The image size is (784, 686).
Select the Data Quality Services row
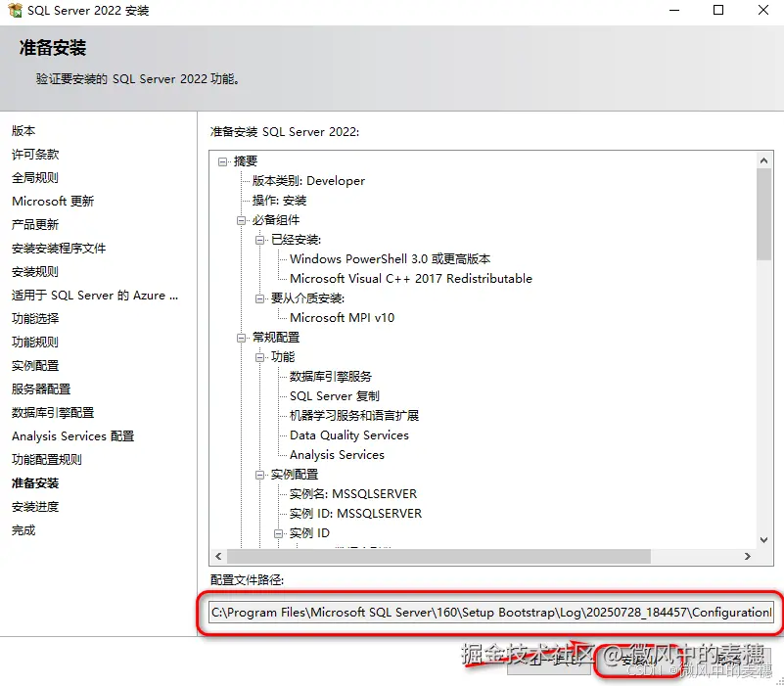pyautogui.click(x=349, y=435)
